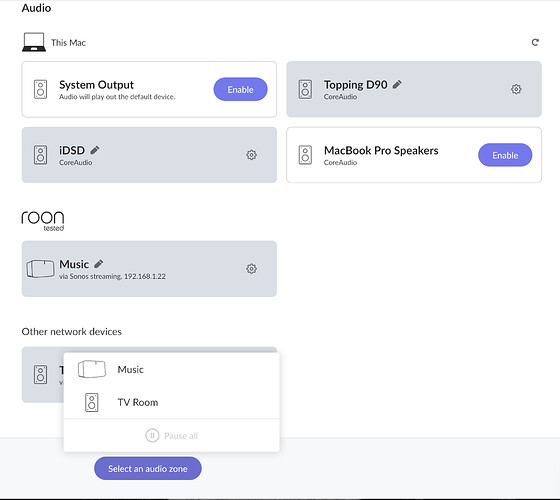The width and height of the screenshot is (560, 500).
Task: Click the MacBook Pro Speakers speaker icon
Action: [x=305, y=155]
